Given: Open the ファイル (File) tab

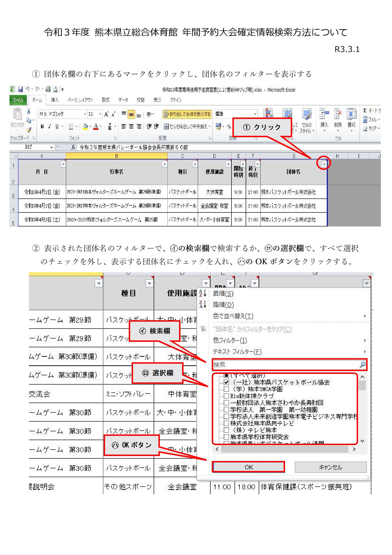Looking at the screenshot, I should pos(18,100).
